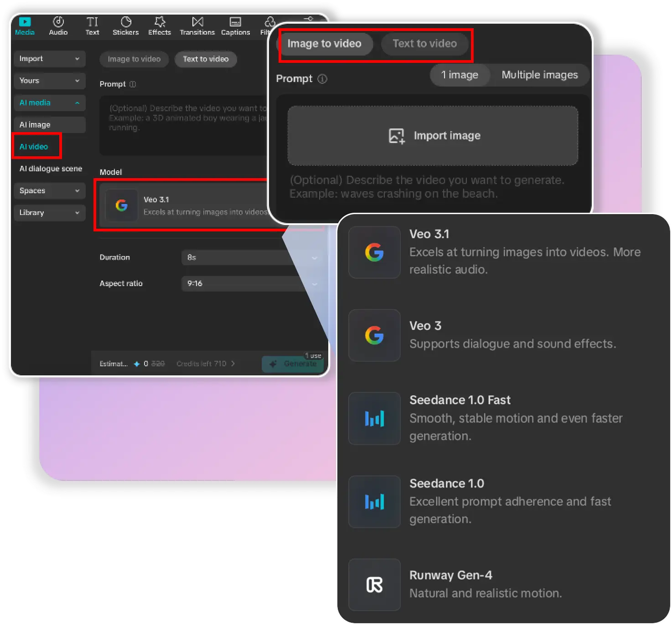Switch between 1 image mode
The image size is (672, 625).
point(460,75)
